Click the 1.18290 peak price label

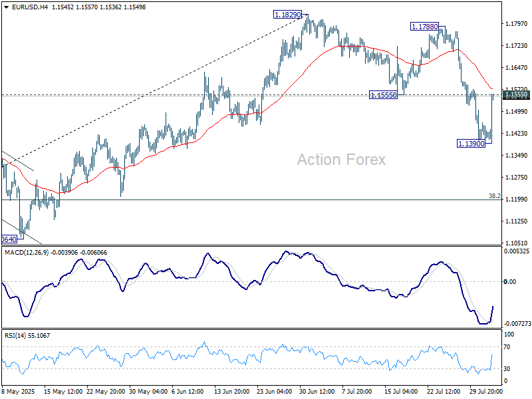[287, 14]
